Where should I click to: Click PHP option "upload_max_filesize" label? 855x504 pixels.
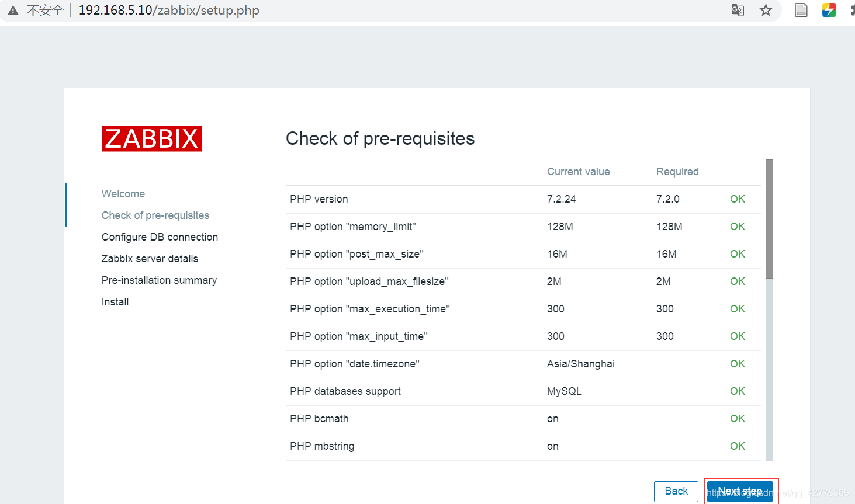(369, 281)
